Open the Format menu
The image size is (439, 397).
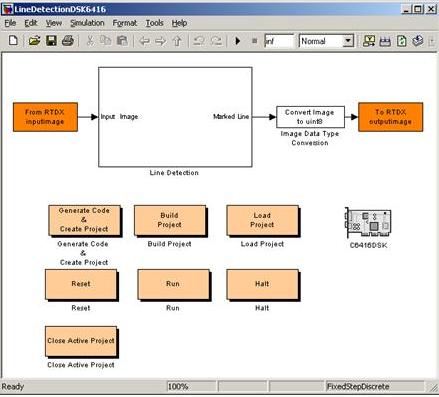coord(125,23)
